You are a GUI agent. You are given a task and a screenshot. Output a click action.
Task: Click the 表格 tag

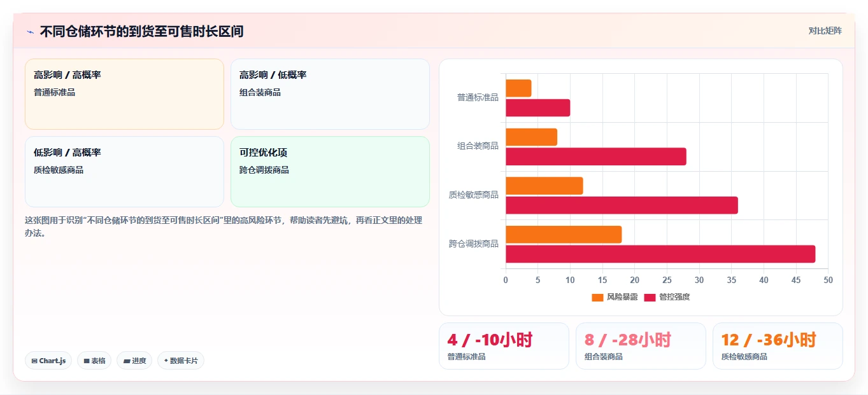94,361
